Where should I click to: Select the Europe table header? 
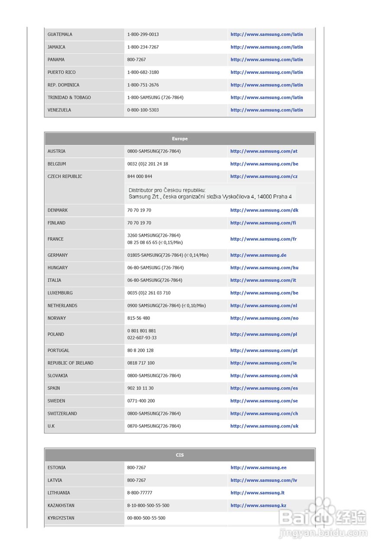click(x=180, y=139)
